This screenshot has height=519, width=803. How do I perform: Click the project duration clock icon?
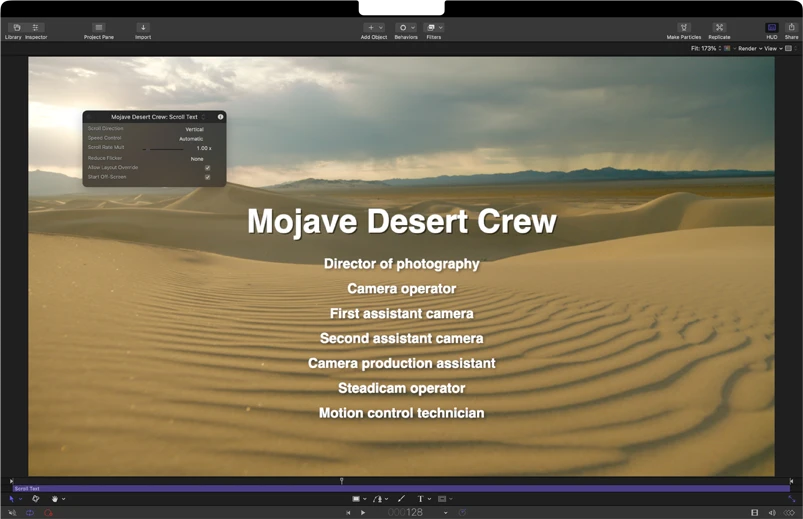(x=462, y=512)
